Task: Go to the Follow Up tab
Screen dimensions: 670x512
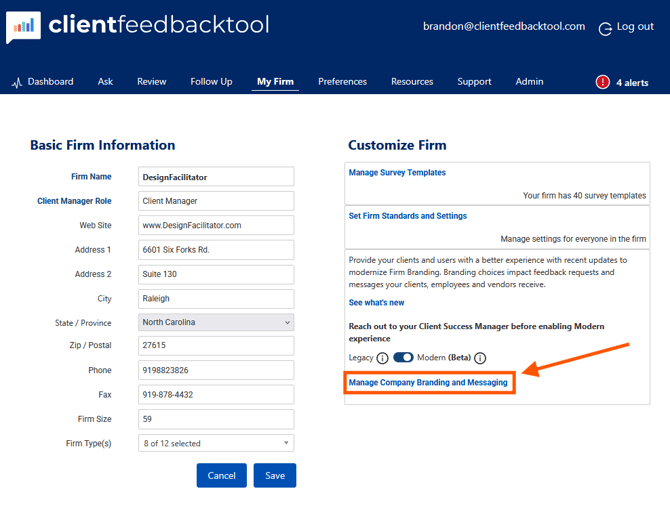Action: (211, 82)
